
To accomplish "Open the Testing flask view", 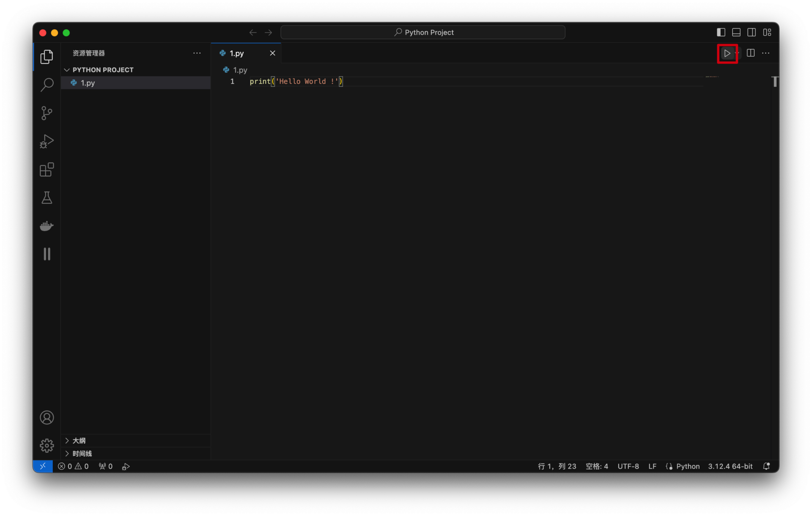I will 47,198.
